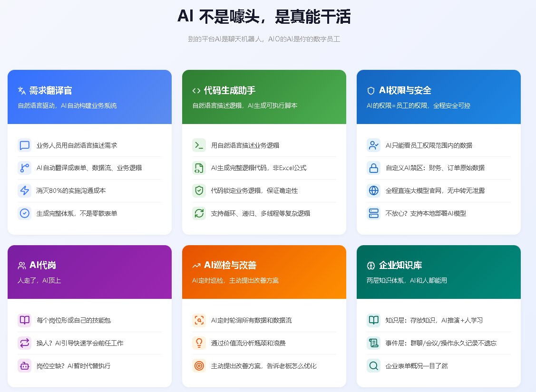
Task: Click the row text 每个岗位形成自己的技能包
Action: (x=74, y=320)
